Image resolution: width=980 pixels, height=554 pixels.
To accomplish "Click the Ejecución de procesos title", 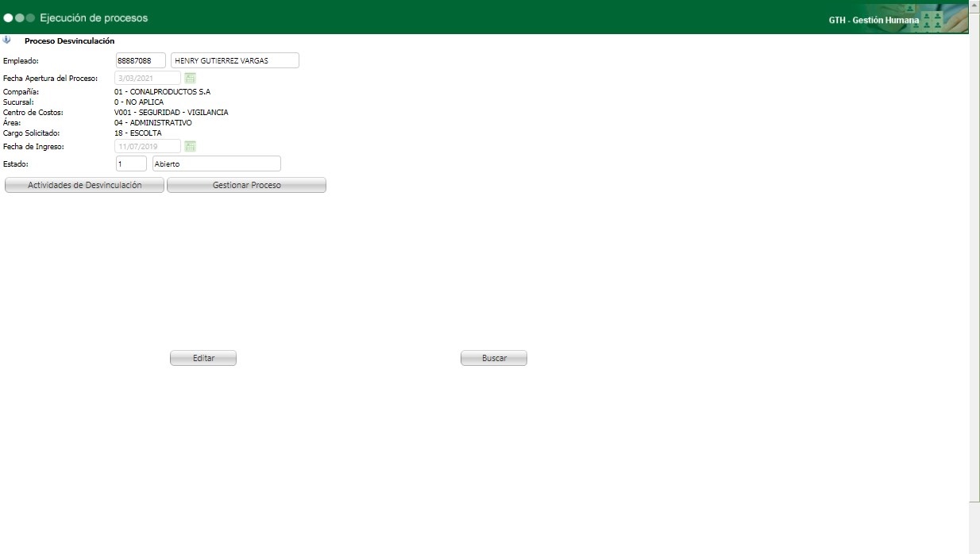I will (94, 17).
